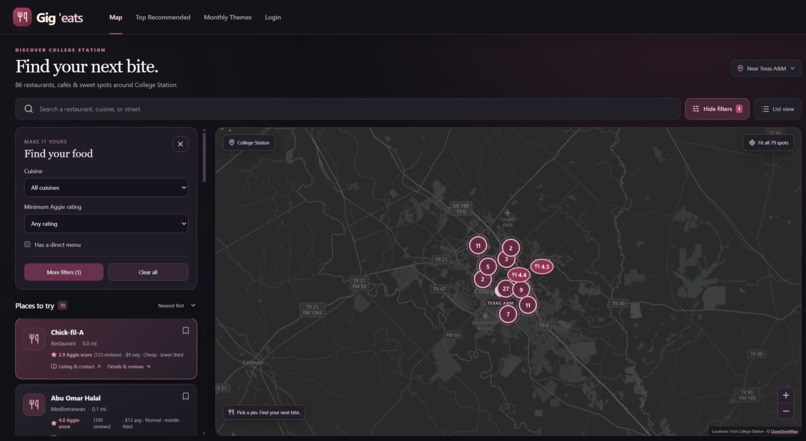Screen dimensions: 806x441
Task: Close the Find your food panel
Action: pyautogui.click(x=180, y=144)
